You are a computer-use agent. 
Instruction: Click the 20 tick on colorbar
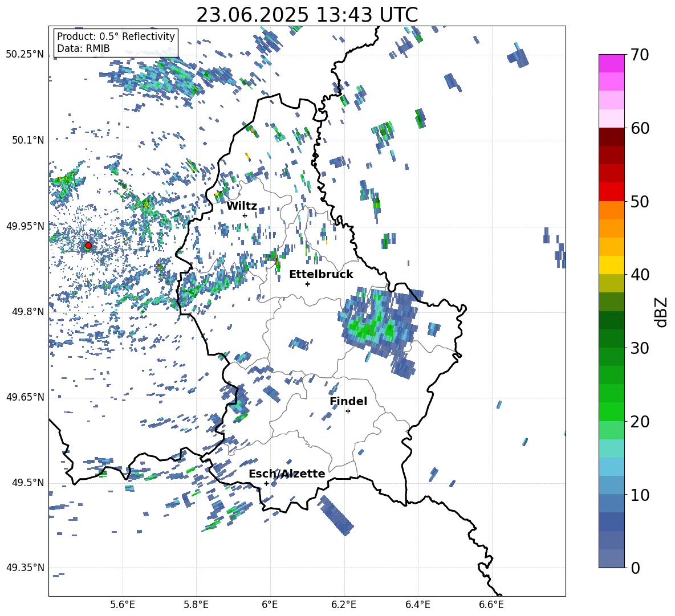click(640, 422)
